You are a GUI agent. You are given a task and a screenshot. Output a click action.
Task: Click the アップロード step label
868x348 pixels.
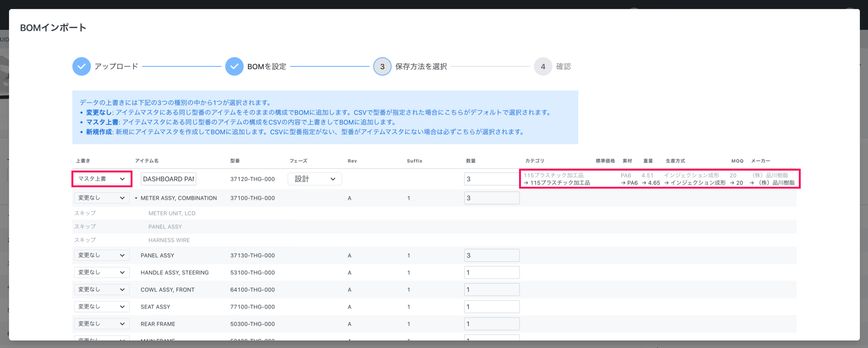point(116,66)
